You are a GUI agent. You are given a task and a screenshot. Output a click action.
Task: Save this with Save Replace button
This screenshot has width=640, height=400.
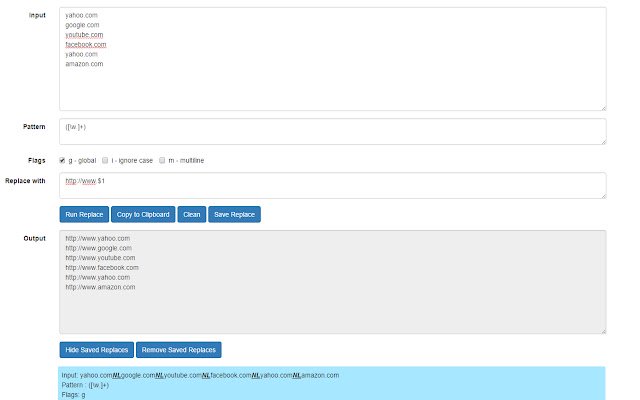coord(234,214)
